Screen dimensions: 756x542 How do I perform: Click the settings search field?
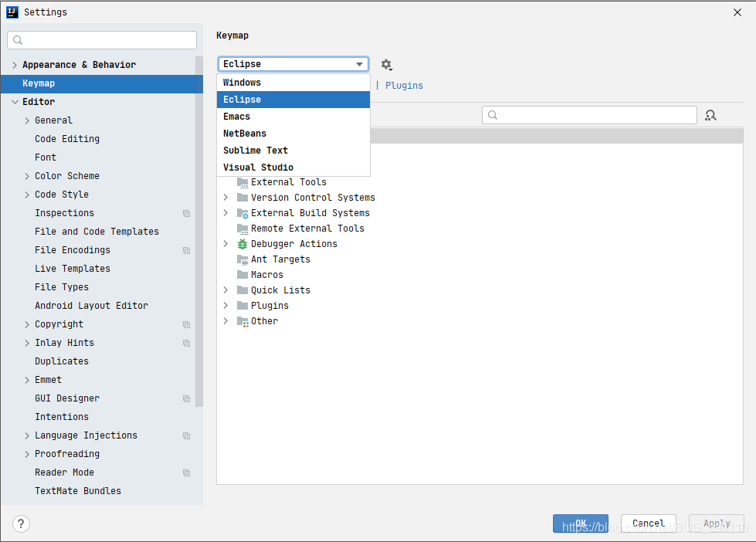(101, 39)
